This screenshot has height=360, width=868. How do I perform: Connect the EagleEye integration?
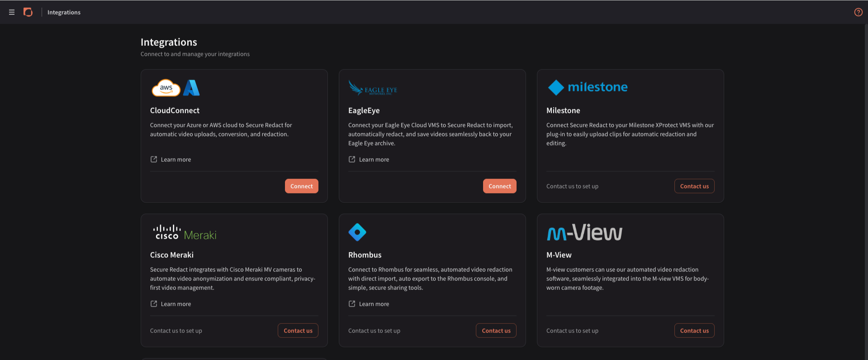pos(500,186)
